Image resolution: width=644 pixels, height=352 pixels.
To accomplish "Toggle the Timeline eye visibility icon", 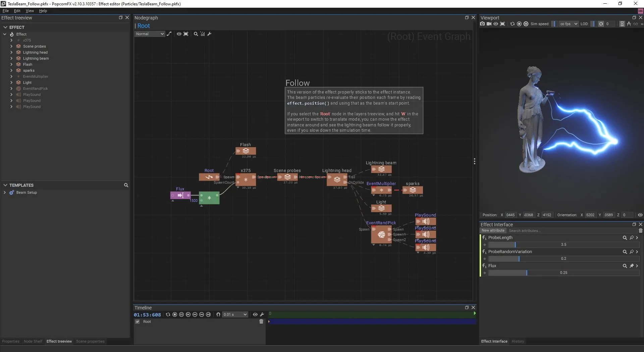I will point(255,314).
